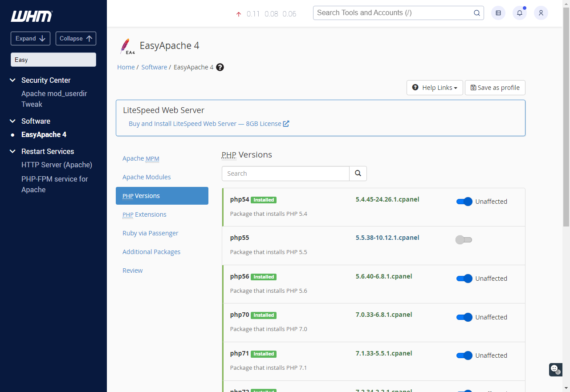
Task: Click the PHP Versions search magnifier button
Action: coord(358,174)
